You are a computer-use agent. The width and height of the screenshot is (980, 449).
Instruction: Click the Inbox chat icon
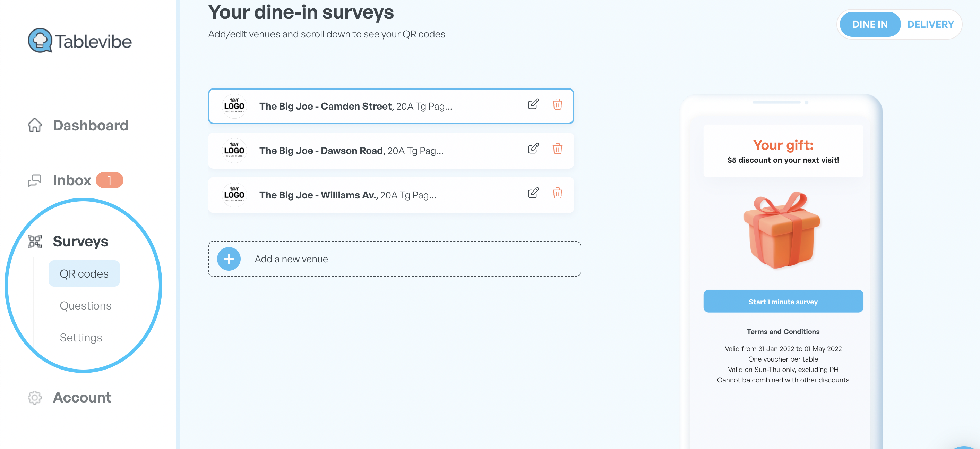(x=35, y=180)
